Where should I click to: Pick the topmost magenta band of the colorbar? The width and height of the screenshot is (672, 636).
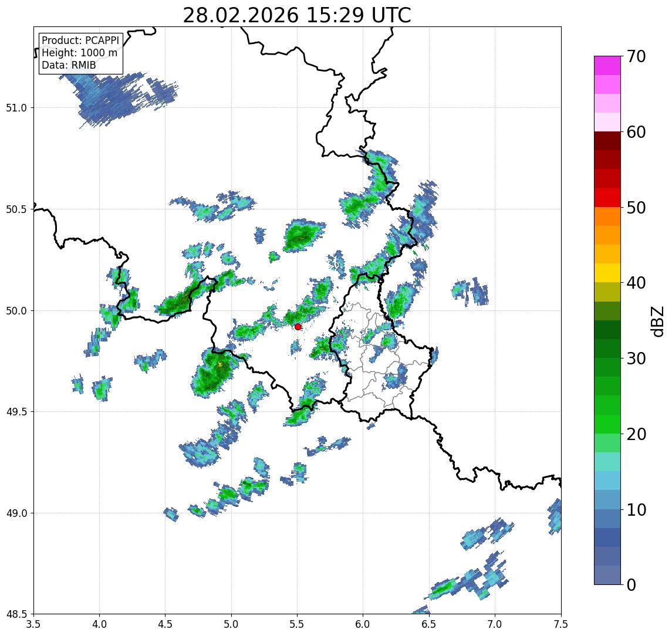pyautogui.click(x=607, y=66)
